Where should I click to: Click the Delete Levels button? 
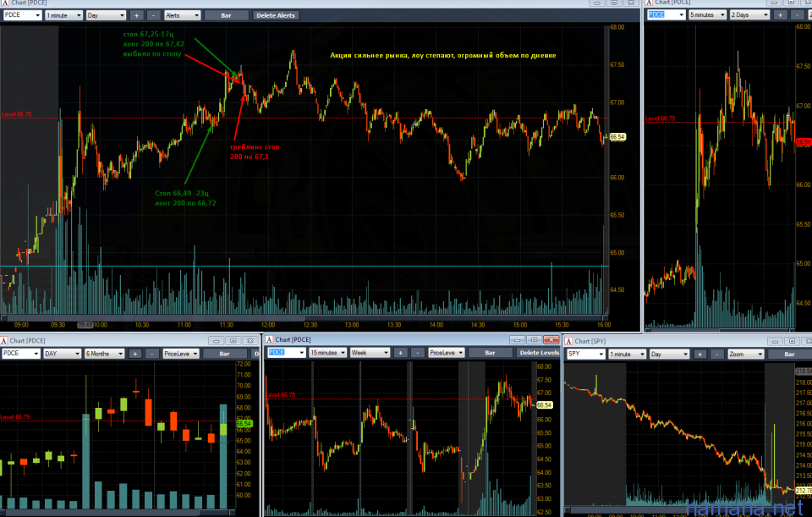(x=539, y=352)
